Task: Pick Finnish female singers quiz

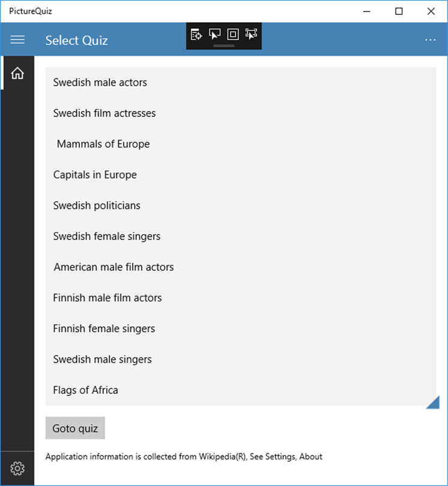Action: pyautogui.click(x=104, y=329)
